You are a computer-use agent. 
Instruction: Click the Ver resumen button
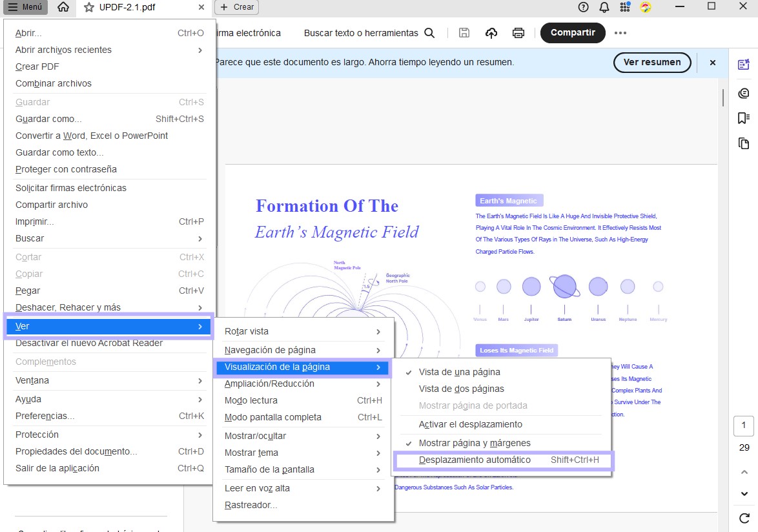(652, 63)
